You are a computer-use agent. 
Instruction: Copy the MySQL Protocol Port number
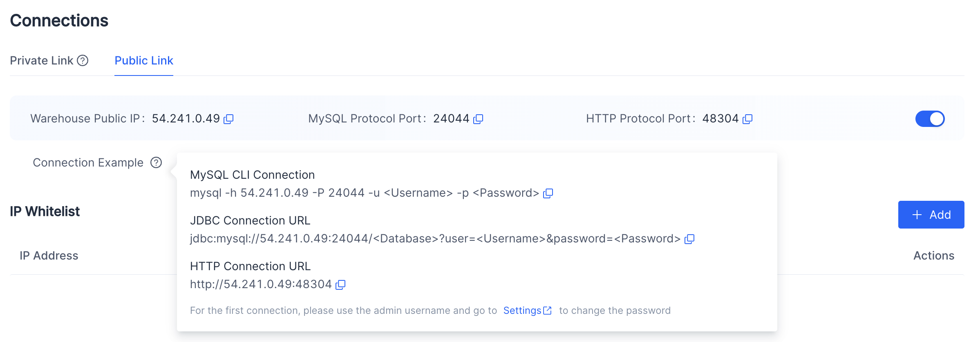pos(478,119)
